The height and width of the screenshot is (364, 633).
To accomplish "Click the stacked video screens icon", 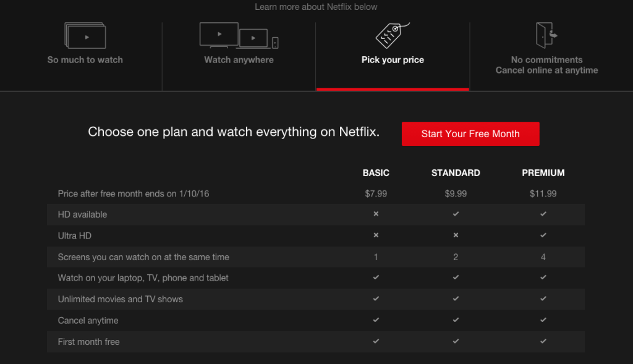I will [x=85, y=36].
